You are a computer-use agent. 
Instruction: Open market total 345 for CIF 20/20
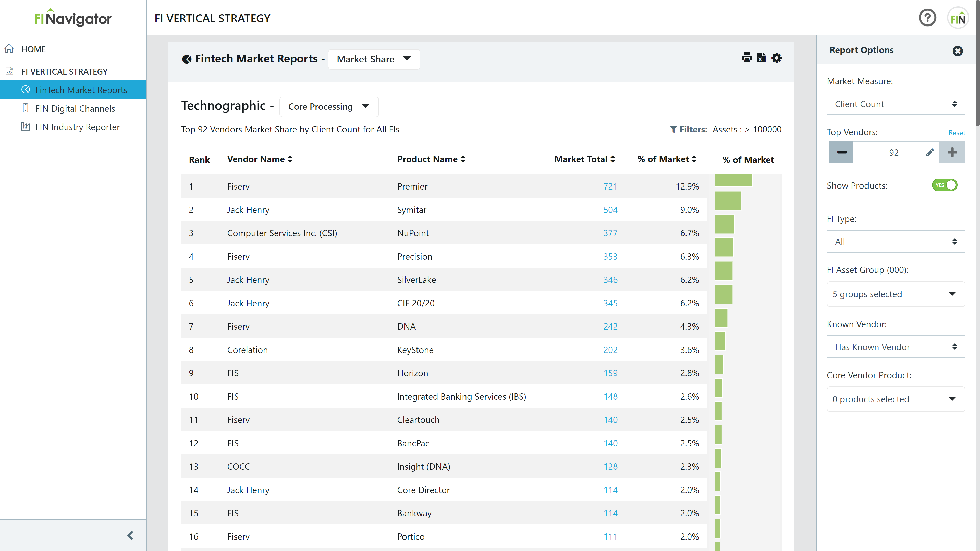[x=610, y=304]
